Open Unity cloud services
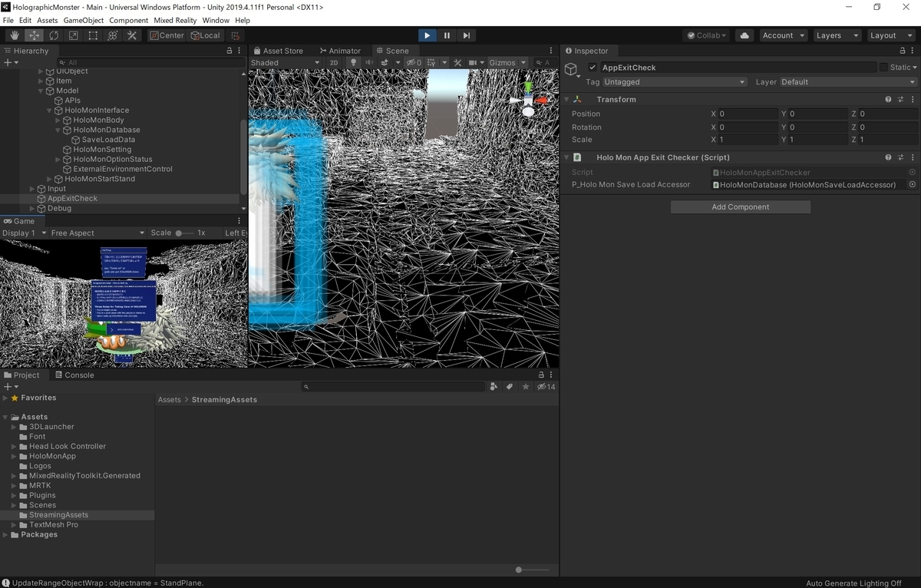This screenshot has height=588, width=921. point(744,35)
